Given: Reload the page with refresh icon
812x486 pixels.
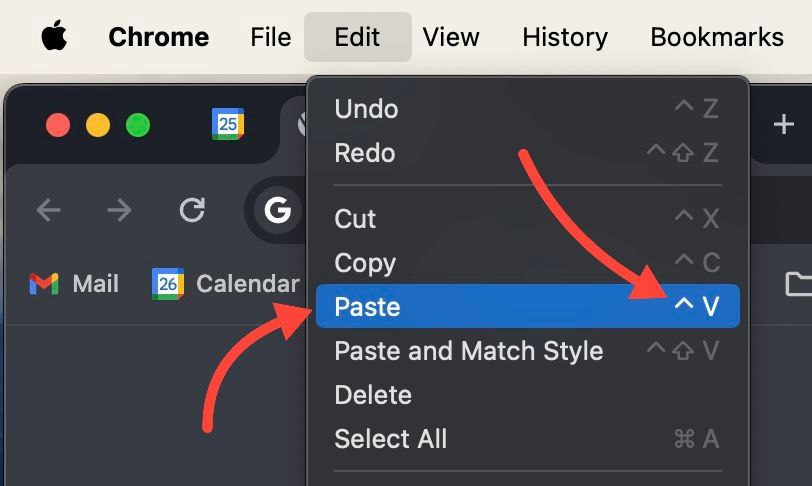Looking at the screenshot, I should click(x=192, y=210).
